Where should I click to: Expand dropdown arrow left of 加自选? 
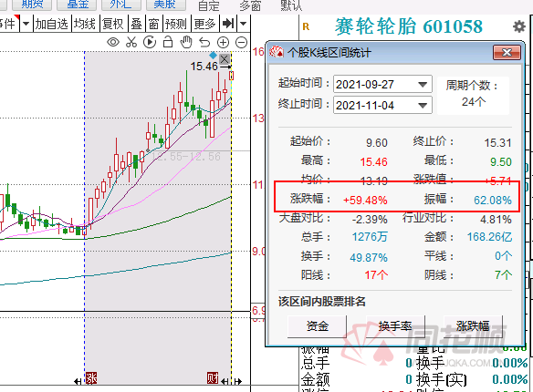click(26, 24)
